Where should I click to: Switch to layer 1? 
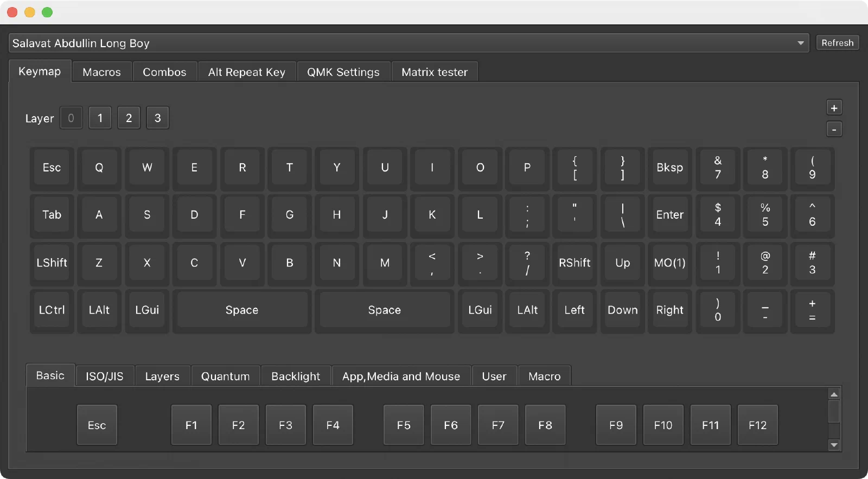point(100,118)
